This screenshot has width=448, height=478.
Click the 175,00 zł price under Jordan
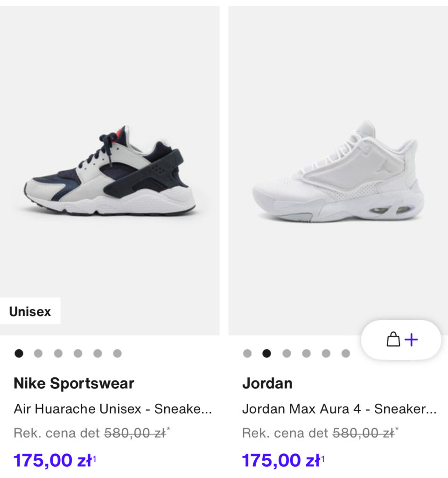click(283, 460)
